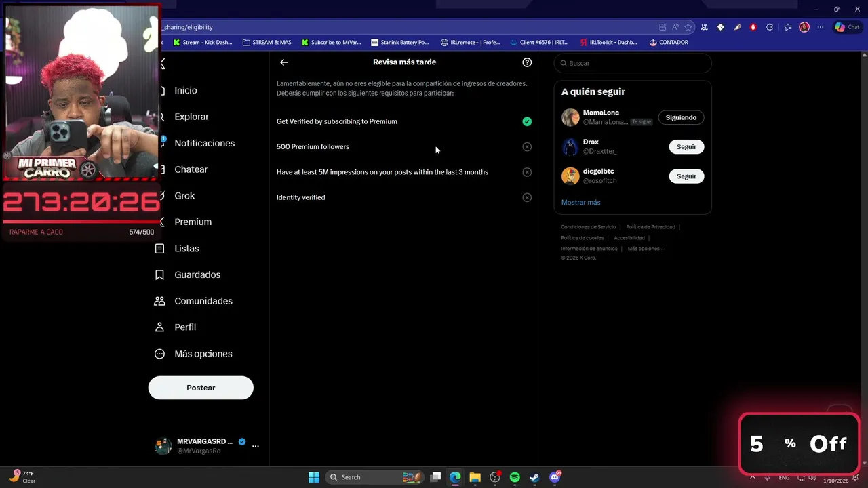Open Steam from the taskbar
The width and height of the screenshot is (868, 488).
pos(534,477)
